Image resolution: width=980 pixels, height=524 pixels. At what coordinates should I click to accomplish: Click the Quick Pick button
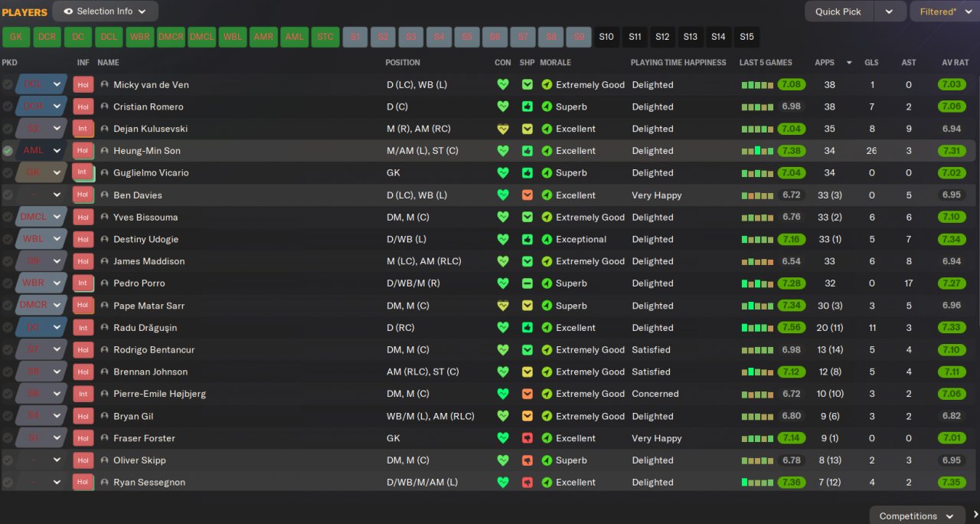[x=838, y=11]
